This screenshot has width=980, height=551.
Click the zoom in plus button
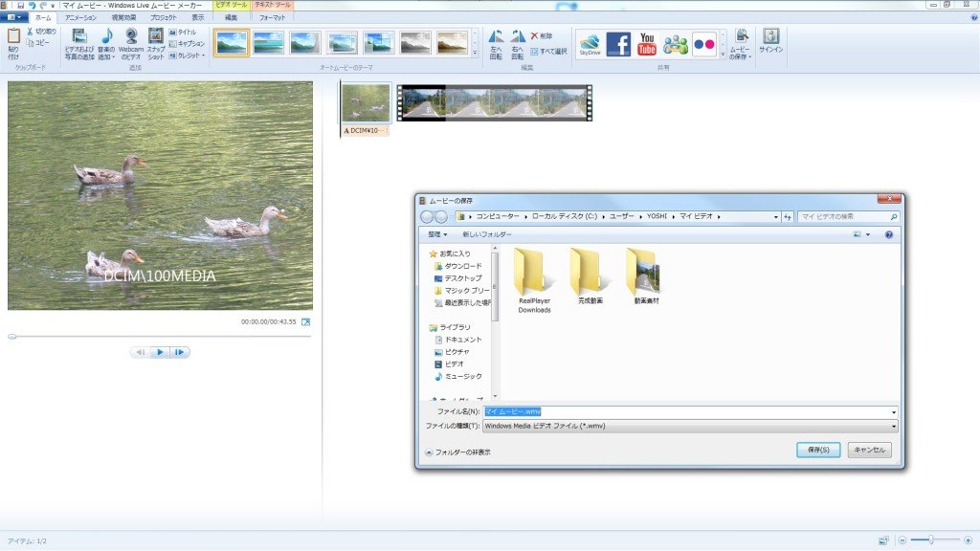pyautogui.click(x=969, y=540)
